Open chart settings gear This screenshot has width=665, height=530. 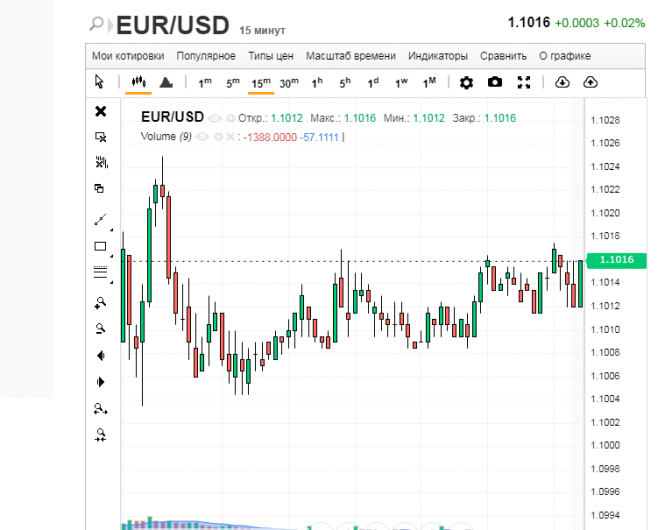467,82
